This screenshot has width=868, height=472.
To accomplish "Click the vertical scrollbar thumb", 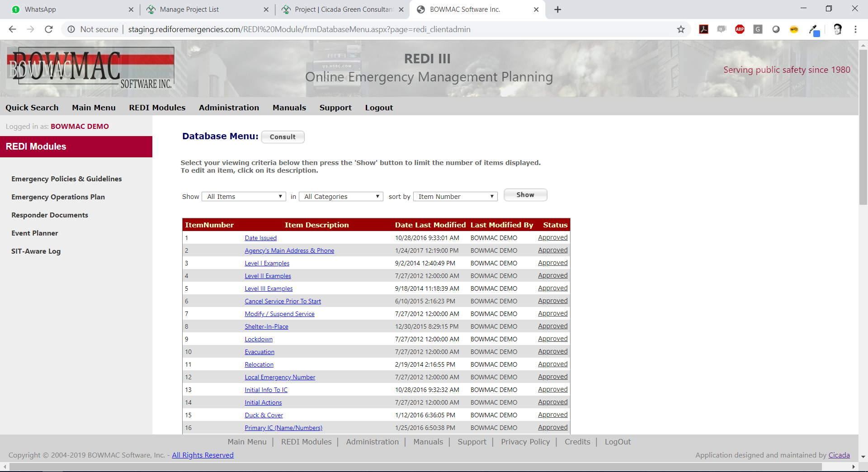I will coord(863,127).
